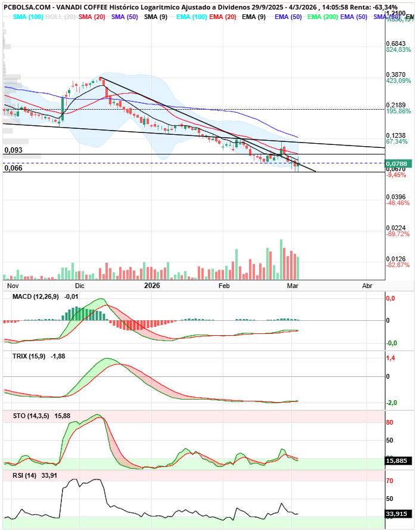Click the green EMA (200) legend label
Screen dimensions: 417x532
[323, 17]
